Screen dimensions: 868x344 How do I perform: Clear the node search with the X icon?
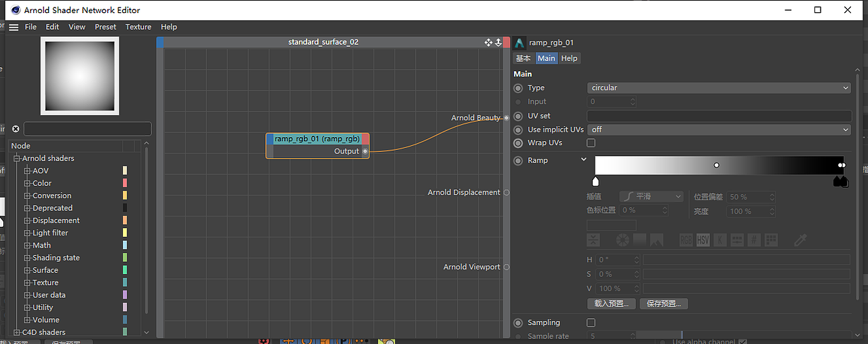(x=16, y=129)
